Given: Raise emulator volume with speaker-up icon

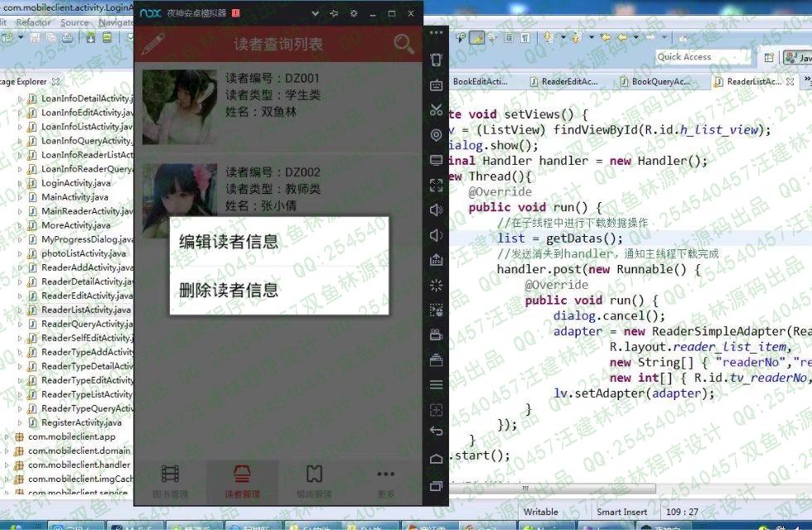Looking at the screenshot, I should pyautogui.click(x=436, y=210).
